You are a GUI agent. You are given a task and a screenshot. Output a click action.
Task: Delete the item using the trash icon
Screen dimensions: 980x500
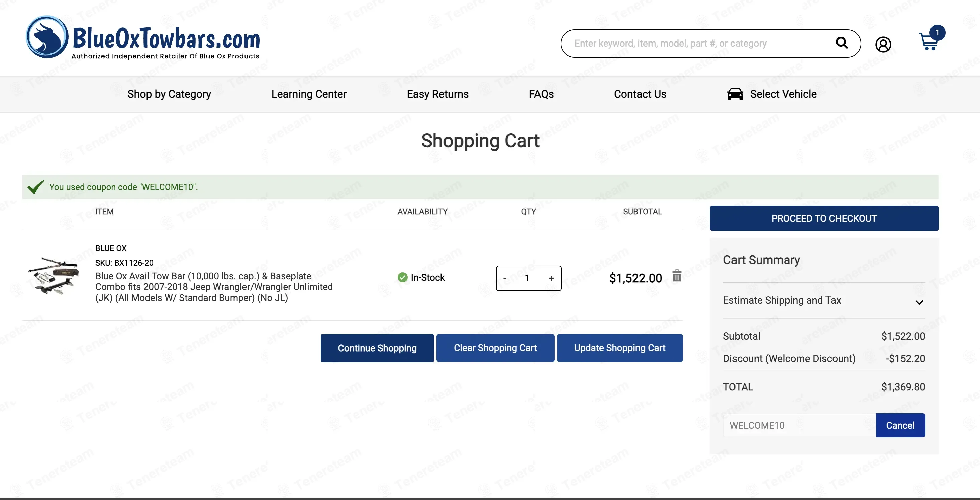[x=676, y=275]
